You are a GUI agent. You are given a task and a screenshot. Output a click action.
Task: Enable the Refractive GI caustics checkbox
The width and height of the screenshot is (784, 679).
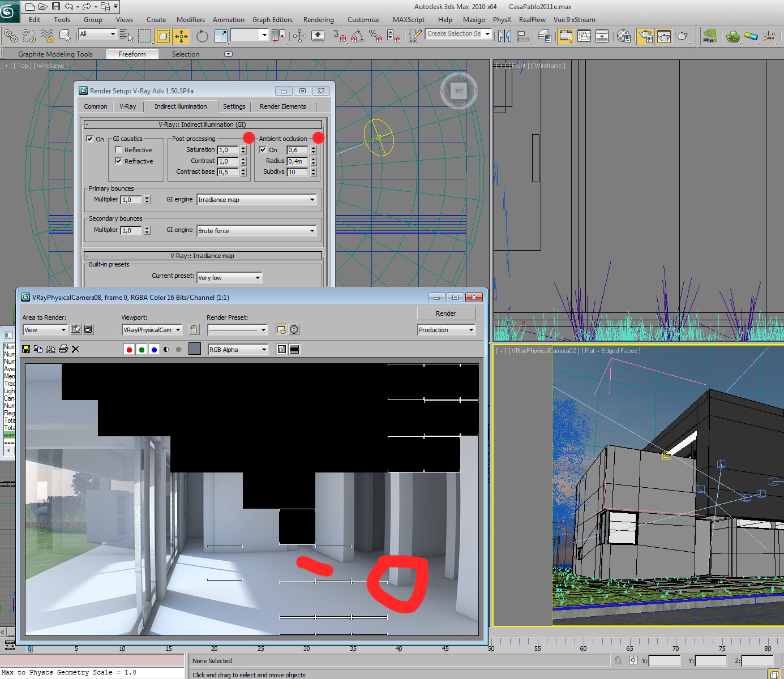pos(118,161)
